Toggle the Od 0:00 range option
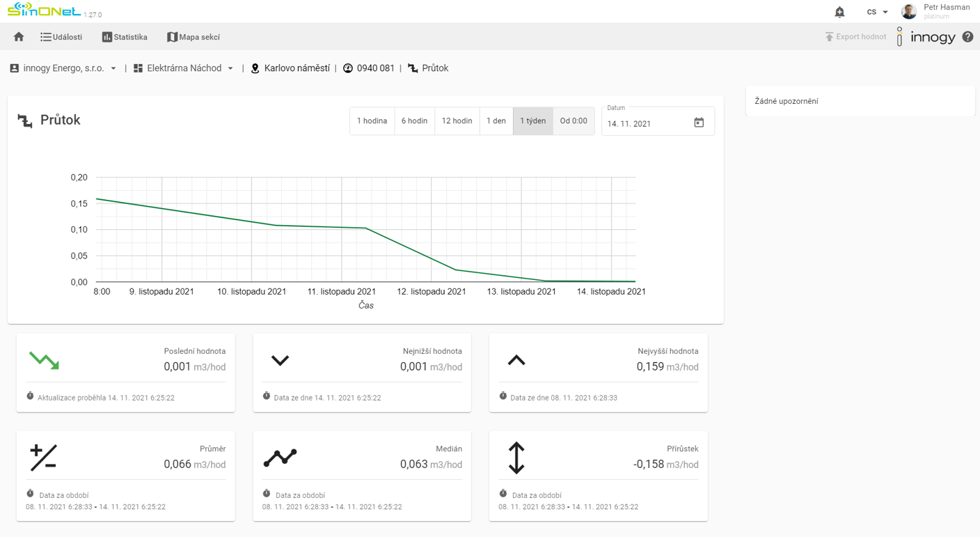 (x=574, y=121)
